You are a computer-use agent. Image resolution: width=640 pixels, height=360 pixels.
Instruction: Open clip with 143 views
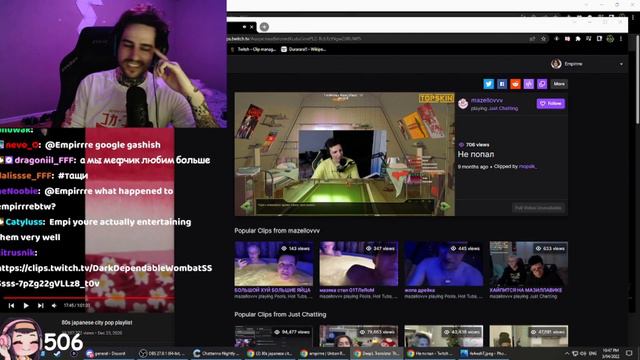274,264
